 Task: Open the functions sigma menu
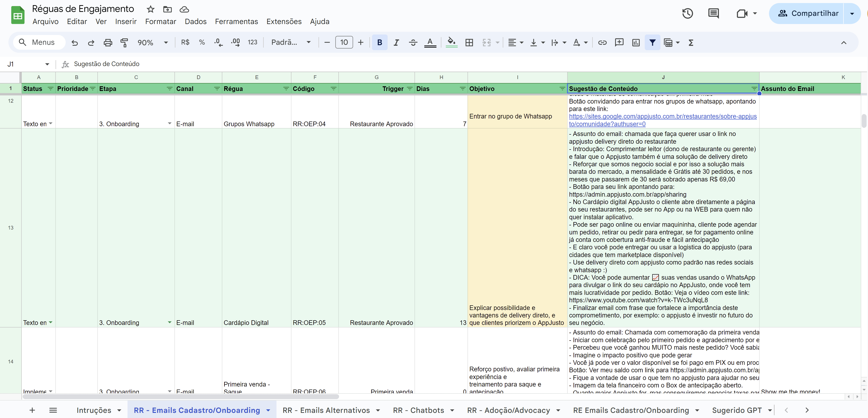691,42
